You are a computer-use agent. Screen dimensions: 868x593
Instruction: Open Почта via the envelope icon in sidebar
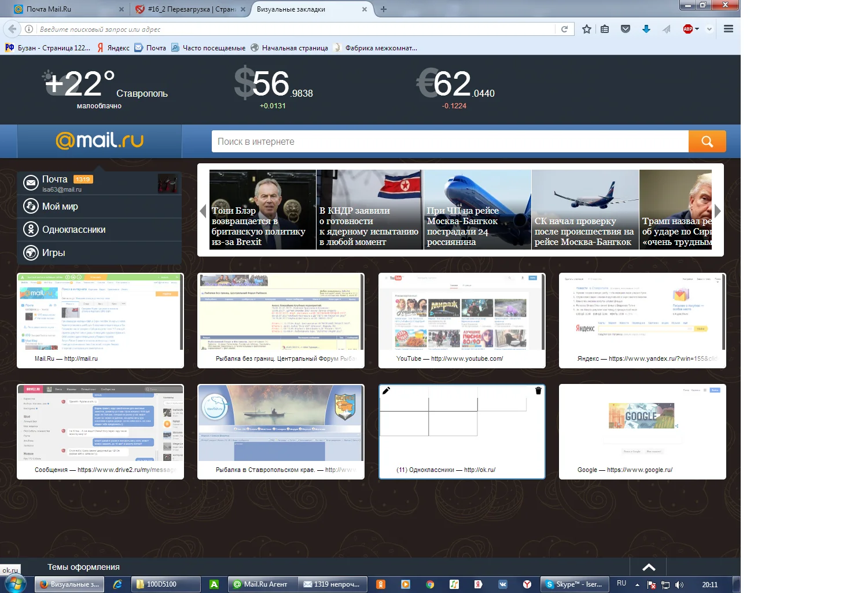(30, 182)
